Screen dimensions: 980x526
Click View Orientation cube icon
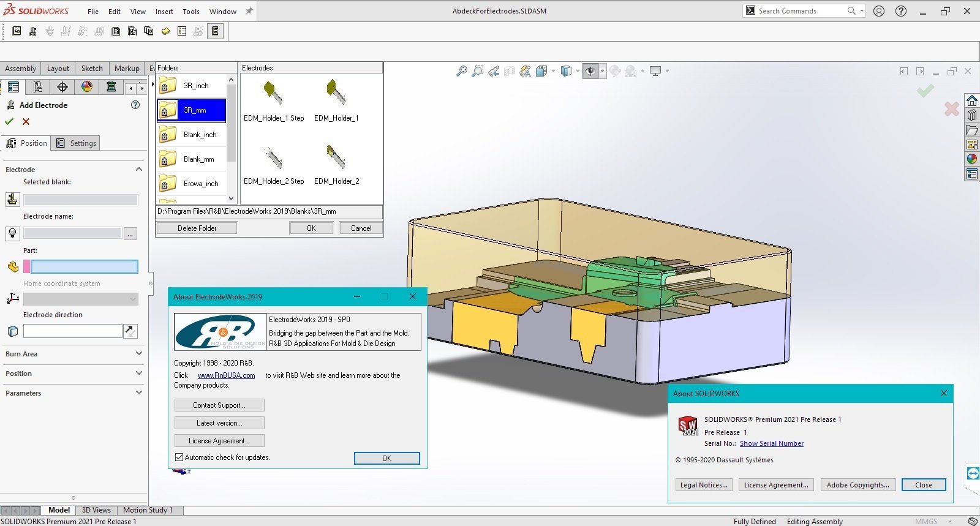541,72
